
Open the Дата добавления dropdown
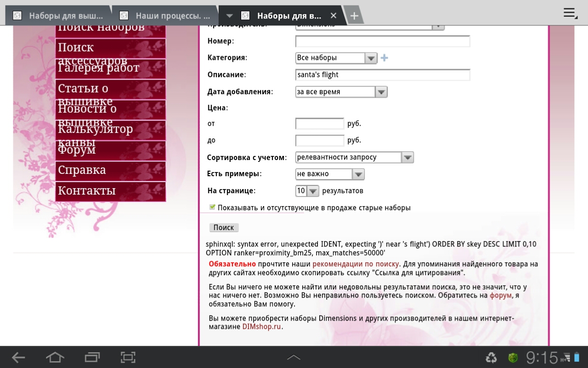click(x=341, y=92)
